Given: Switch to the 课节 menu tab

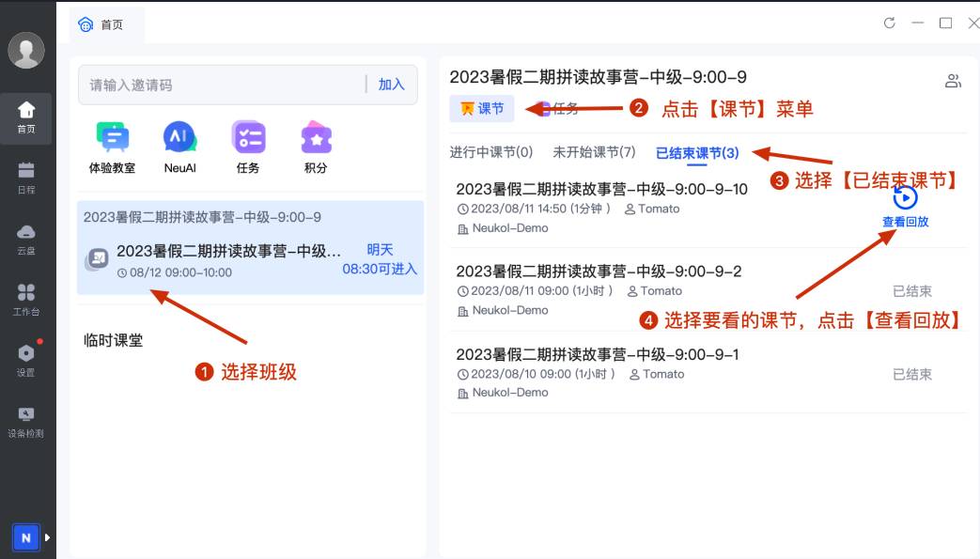Looking at the screenshot, I should click(x=482, y=109).
